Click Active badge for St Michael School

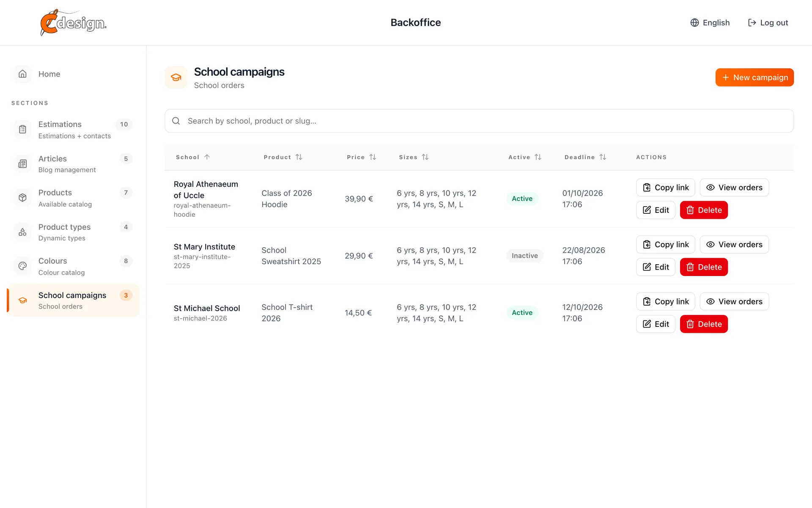point(522,312)
